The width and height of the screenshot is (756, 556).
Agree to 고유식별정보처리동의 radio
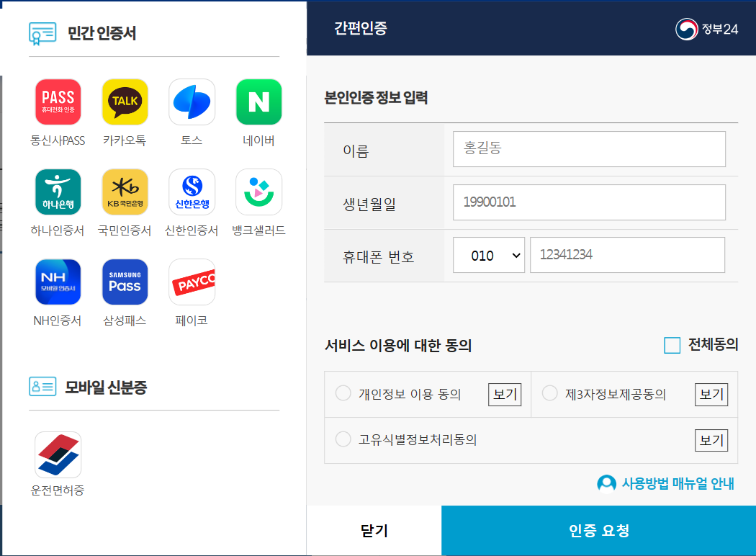[343, 439]
